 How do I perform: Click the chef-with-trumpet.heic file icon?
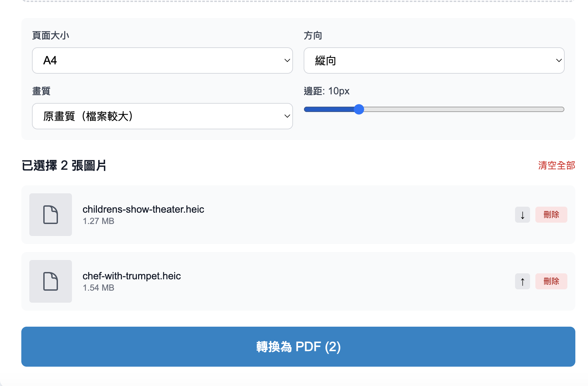click(50, 281)
